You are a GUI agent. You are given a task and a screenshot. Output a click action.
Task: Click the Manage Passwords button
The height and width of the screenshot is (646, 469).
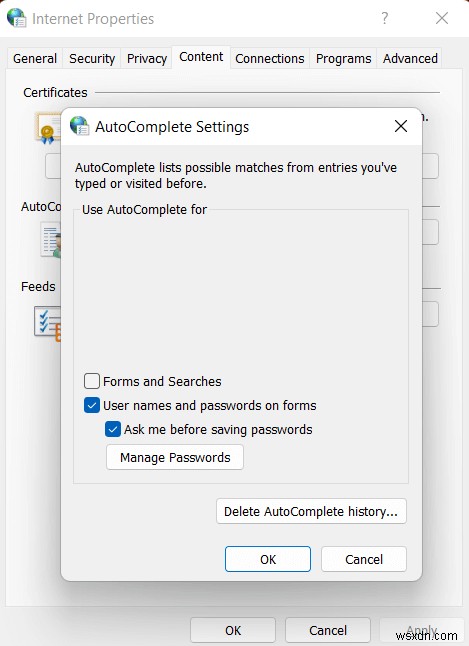(x=175, y=457)
